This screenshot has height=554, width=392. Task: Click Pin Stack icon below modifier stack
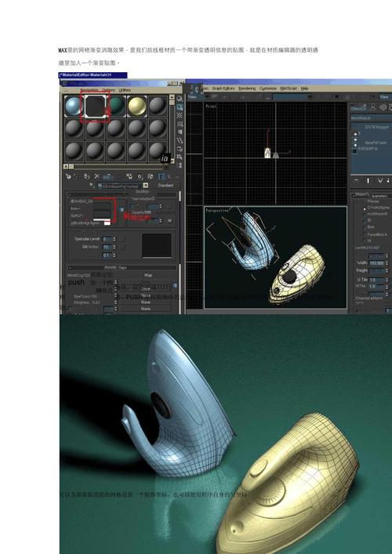pos(356,180)
